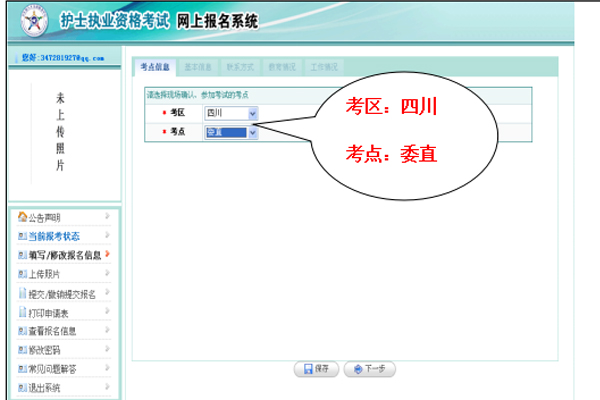Switch to the 联系方式 tab
The image size is (600, 400).
(x=239, y=67)
